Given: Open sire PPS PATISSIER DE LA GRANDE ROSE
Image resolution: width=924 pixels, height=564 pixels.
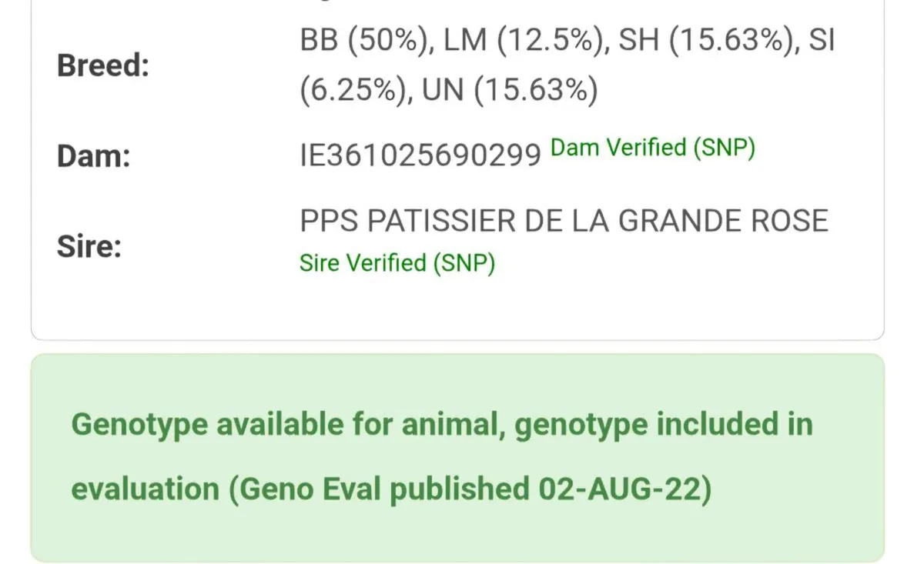Looking at the screenshot, I should (564, 222).
